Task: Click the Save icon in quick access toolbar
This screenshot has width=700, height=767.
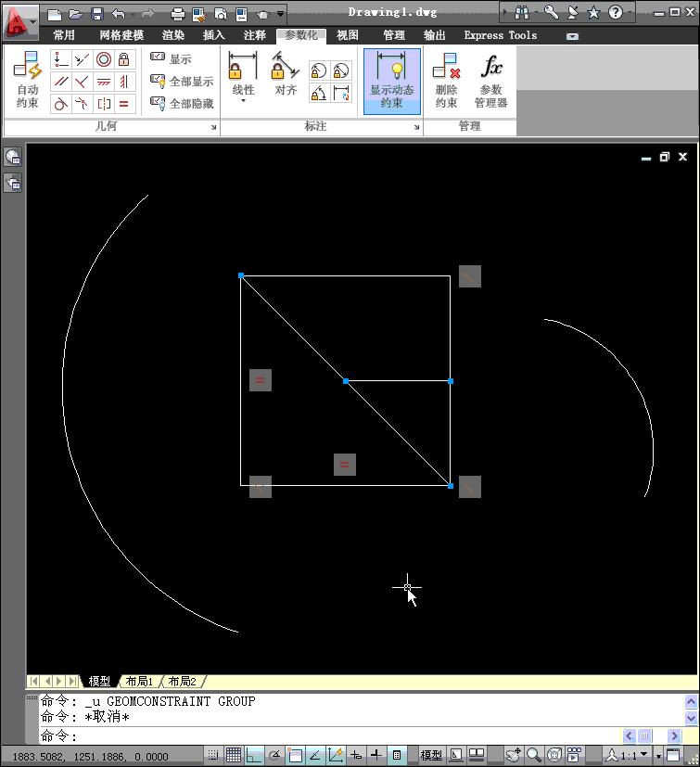Action: [97, 14]
